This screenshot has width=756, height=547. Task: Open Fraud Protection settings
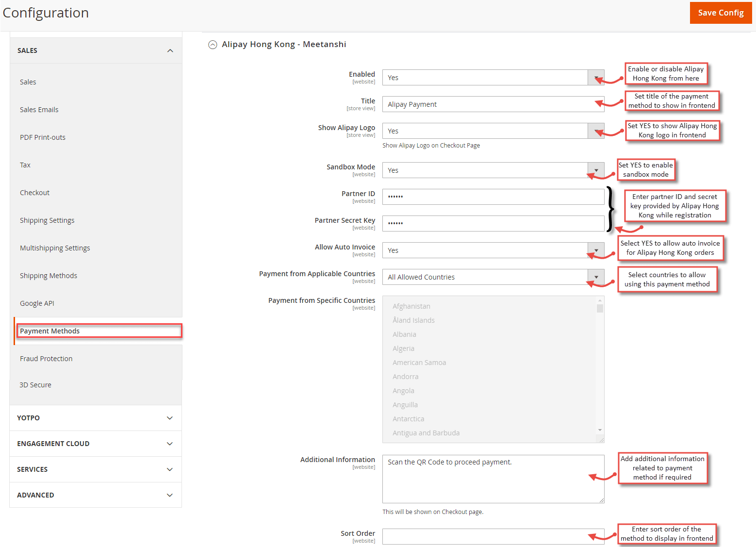(x=46, y=359)
